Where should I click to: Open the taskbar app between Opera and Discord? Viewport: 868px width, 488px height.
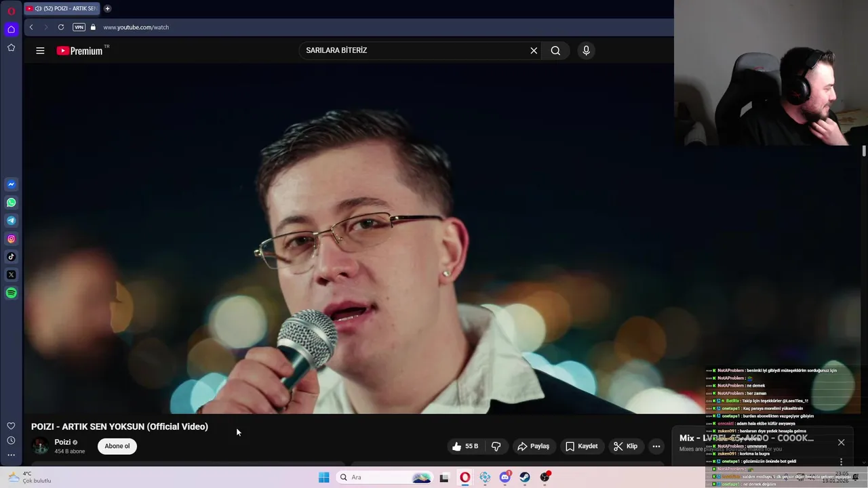click(485, 477)
